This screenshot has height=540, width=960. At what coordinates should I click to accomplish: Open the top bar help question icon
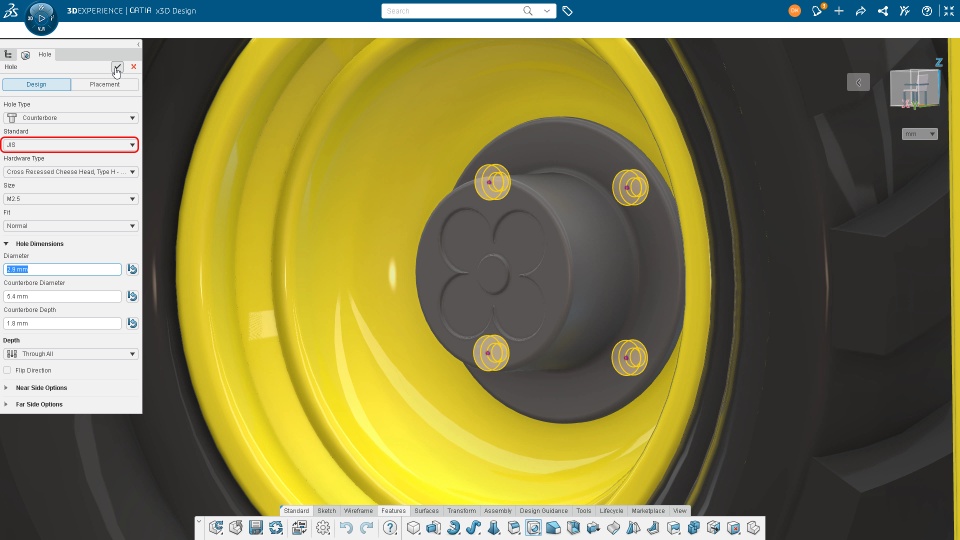pyautogui.click(x=927, y=11)
